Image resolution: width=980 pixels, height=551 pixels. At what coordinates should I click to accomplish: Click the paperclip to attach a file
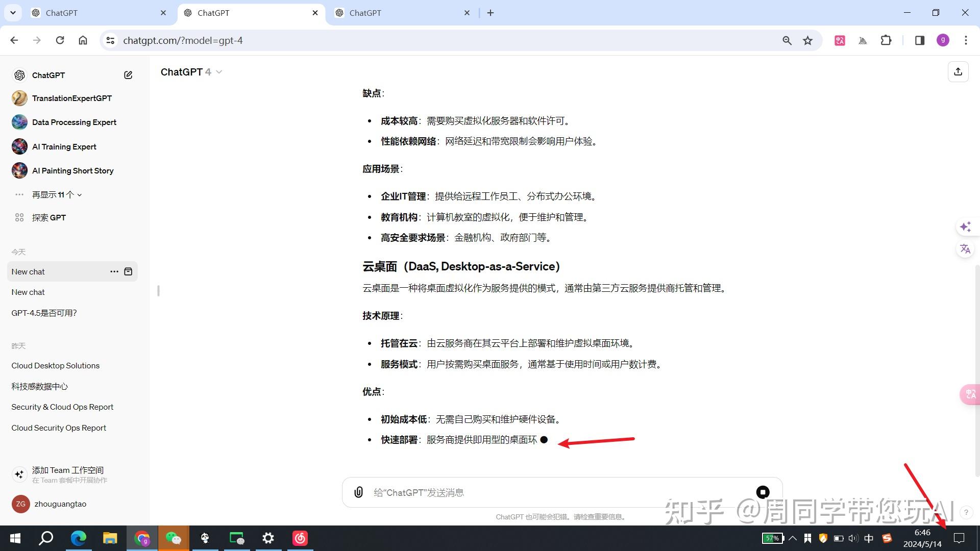(358, 492)
